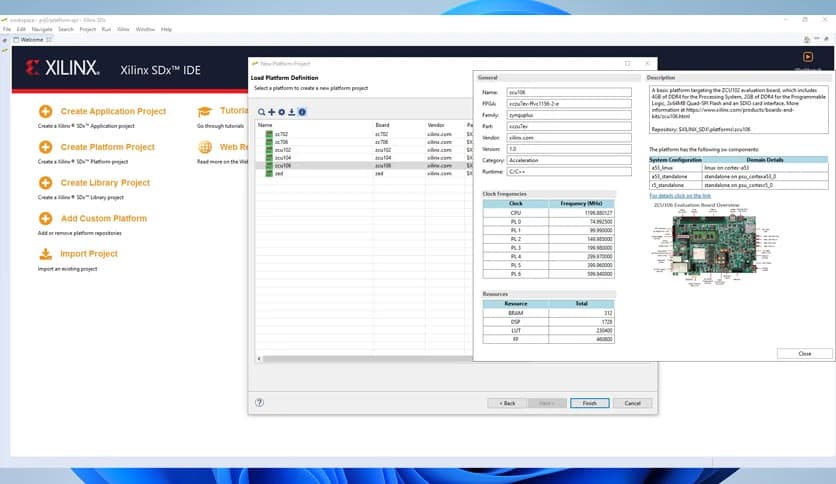Select the zcu102 platform row

pyautogui.click(x=364, y=150)
